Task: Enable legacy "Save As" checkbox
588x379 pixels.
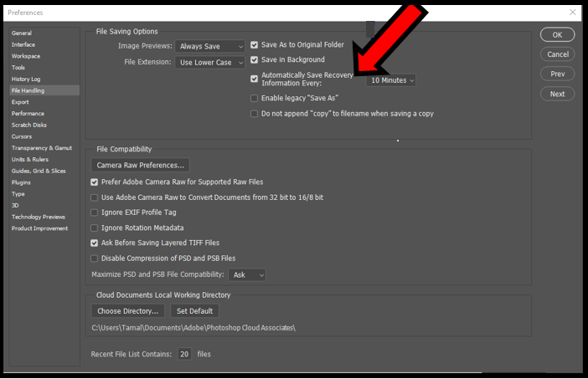Action: click(x=255, y=98)
